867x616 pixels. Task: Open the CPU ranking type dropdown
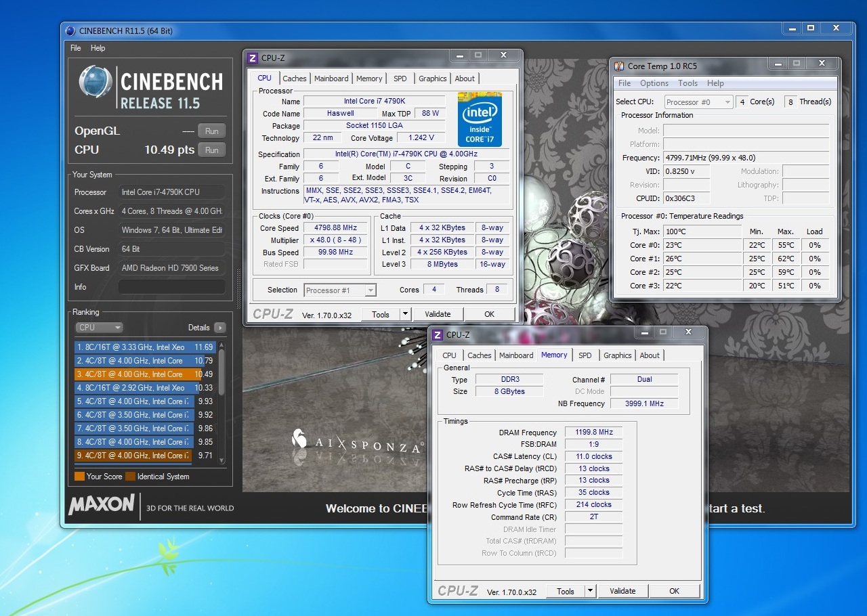pos(99,328)
